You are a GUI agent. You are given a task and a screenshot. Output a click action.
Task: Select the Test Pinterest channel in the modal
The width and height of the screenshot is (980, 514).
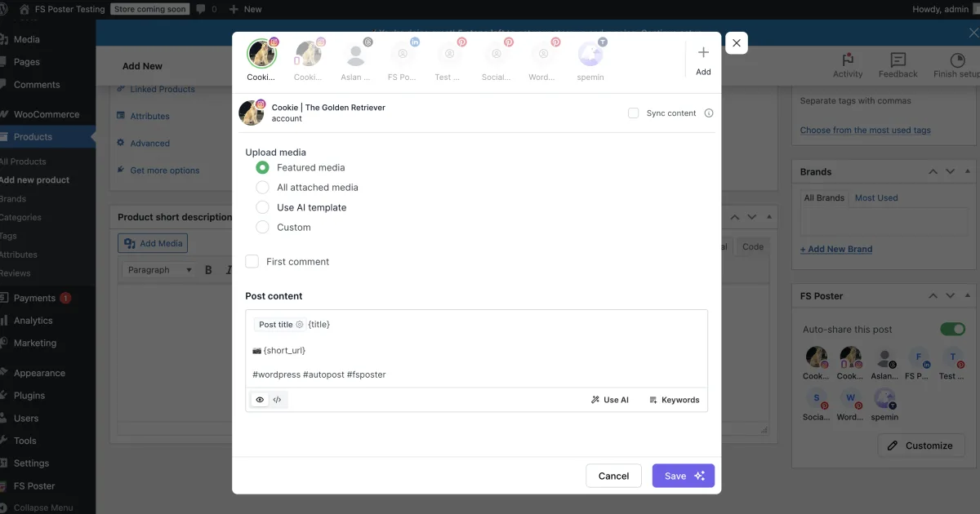[449, 55]
